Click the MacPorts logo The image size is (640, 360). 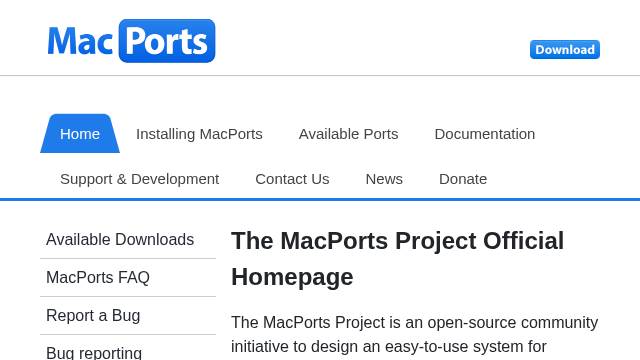[131, 41]
